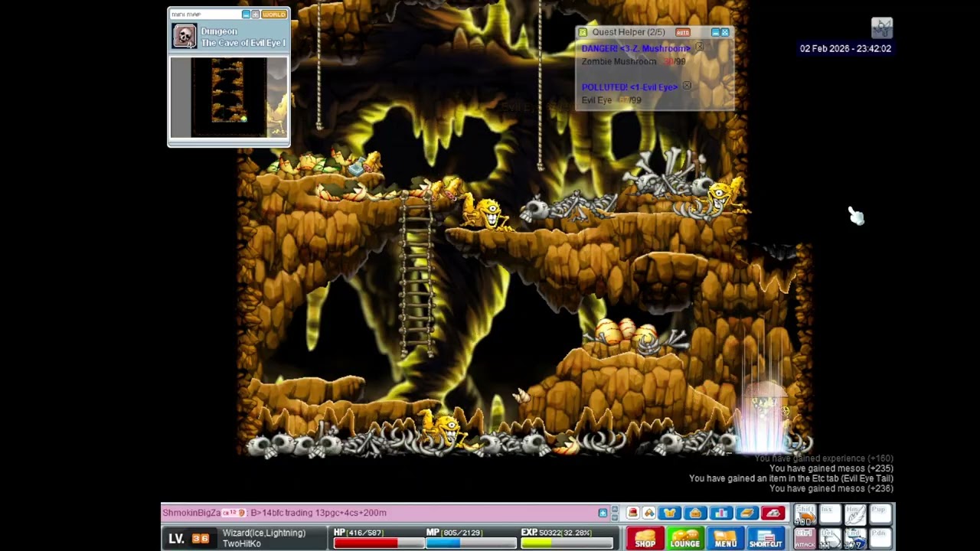Image resolution: width=980 pixels, height=551 pixels.
Task: Expand mini map with plus button
Action: click(255, 15)
